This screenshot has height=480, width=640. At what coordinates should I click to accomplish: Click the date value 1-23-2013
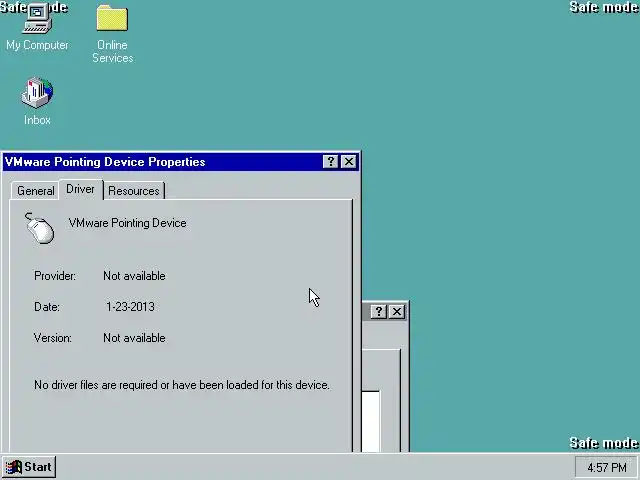pos(130,307)
